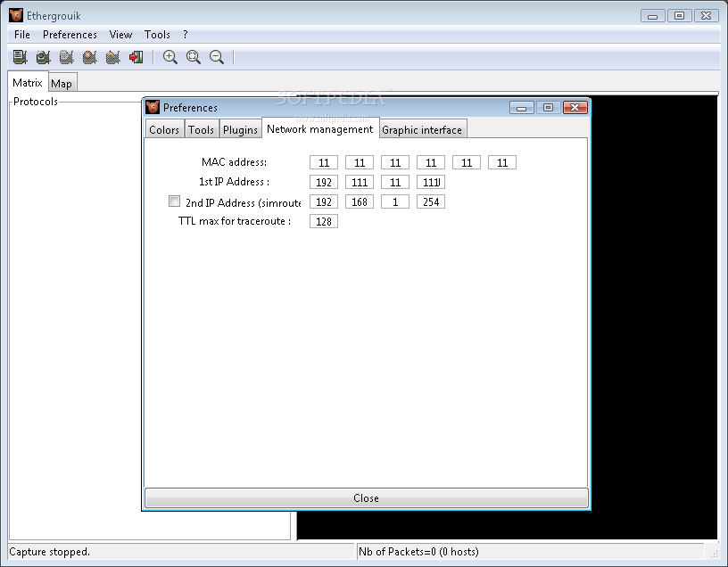The image size is (728, 567).
Task: Open the Tools tab in Preferences
Action: click(x=201, y=129)
